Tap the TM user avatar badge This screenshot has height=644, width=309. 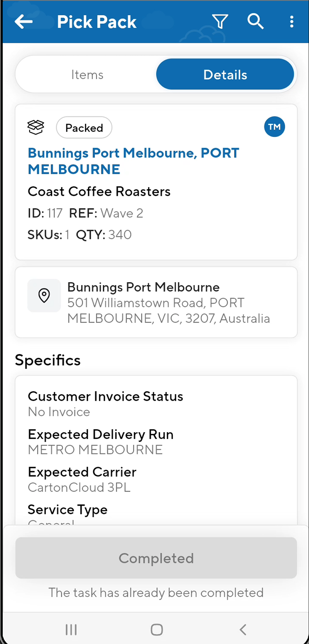pos(274,127)
